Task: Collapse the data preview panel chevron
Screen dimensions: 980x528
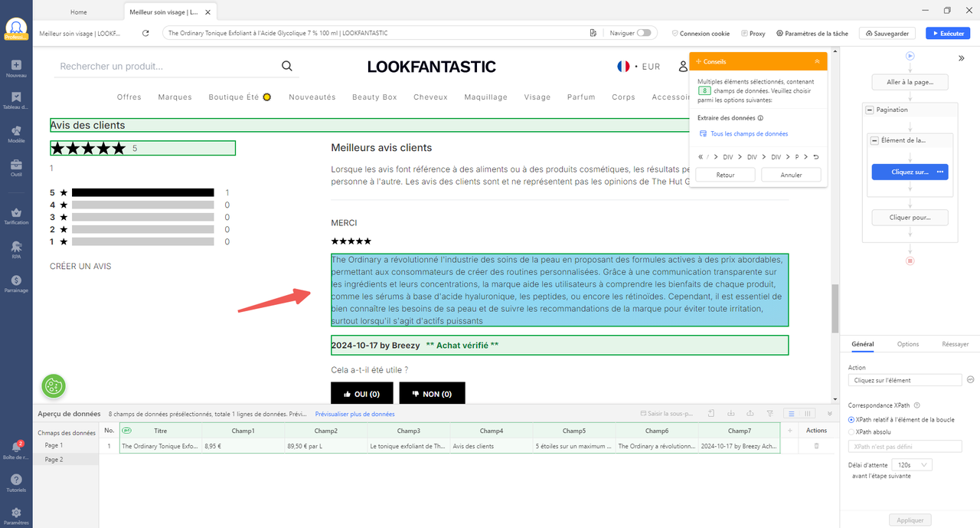Action: click(x=830, y=414)
